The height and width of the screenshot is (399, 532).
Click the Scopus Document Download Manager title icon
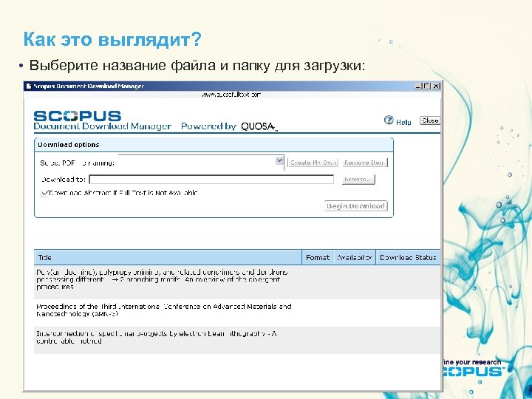(29, 86)
